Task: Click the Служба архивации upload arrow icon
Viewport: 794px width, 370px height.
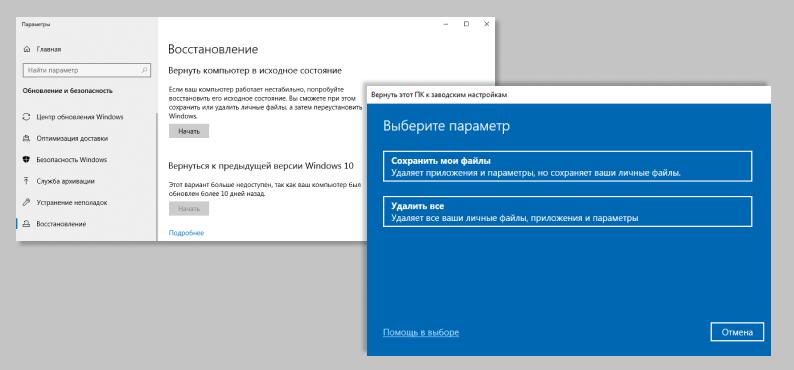Action: (27, 181)
